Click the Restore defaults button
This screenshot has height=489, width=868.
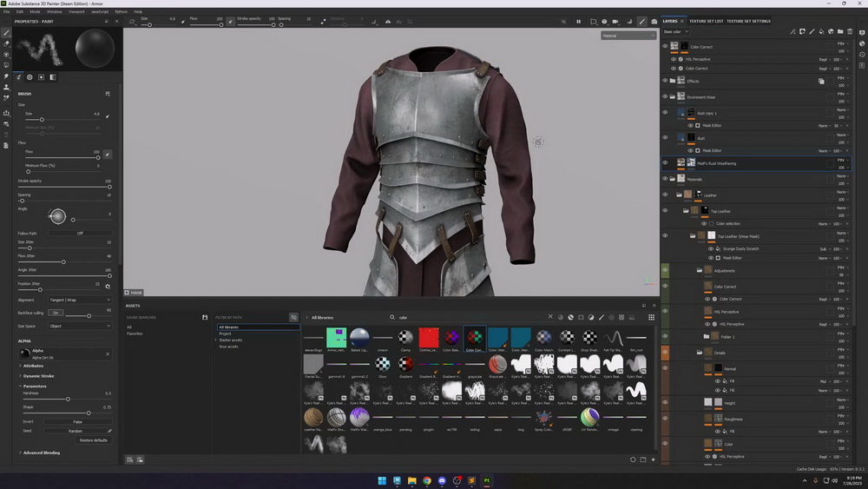(93, 440)
